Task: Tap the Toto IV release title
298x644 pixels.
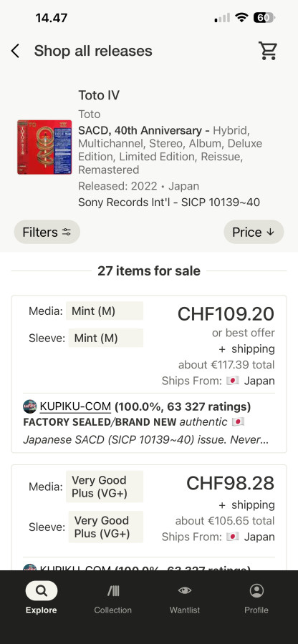Action: 99,95
